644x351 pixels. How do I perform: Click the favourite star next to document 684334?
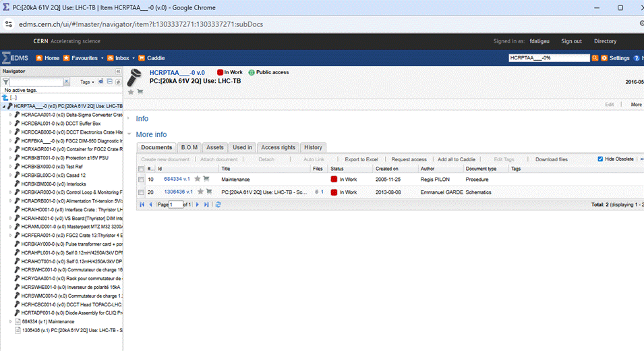click(x=199, y=180)
